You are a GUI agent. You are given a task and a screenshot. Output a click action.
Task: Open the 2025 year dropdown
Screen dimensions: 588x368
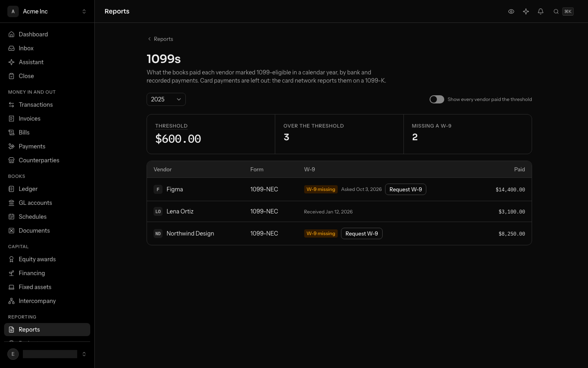pos(166,99)
